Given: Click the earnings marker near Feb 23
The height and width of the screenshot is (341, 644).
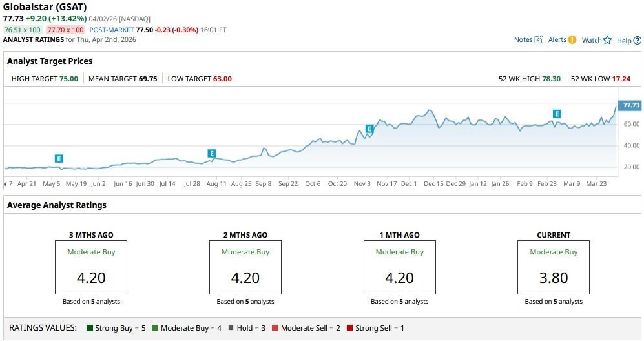Looking at the screenshot, I should point(557,114).
